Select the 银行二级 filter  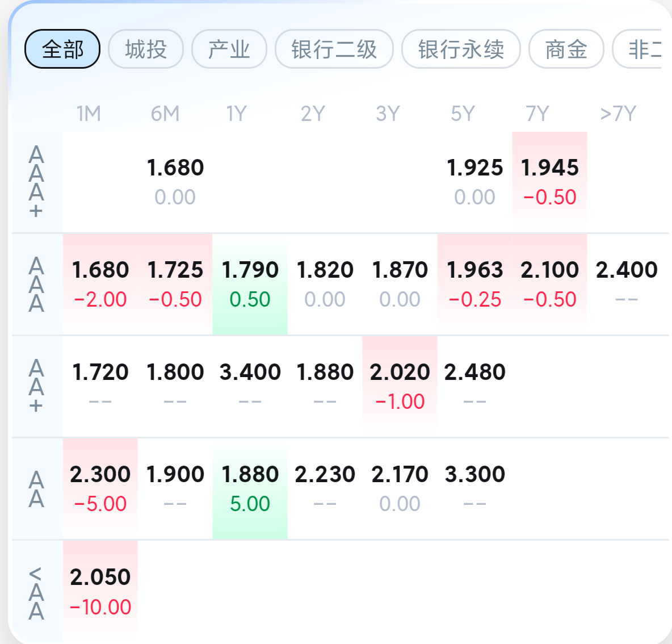coord(334,49)
